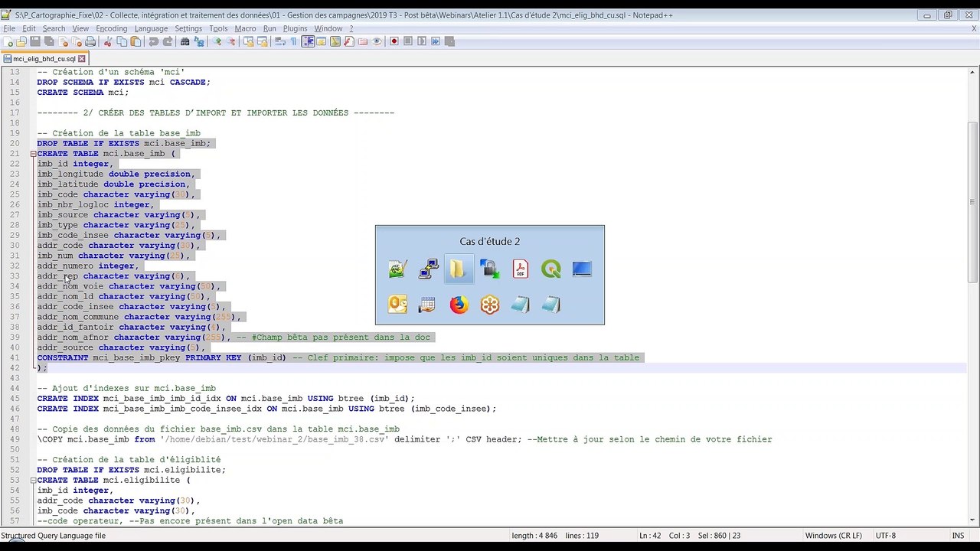980x551 pixels.
Task: Open the Window menu
Action: point(328,28)
